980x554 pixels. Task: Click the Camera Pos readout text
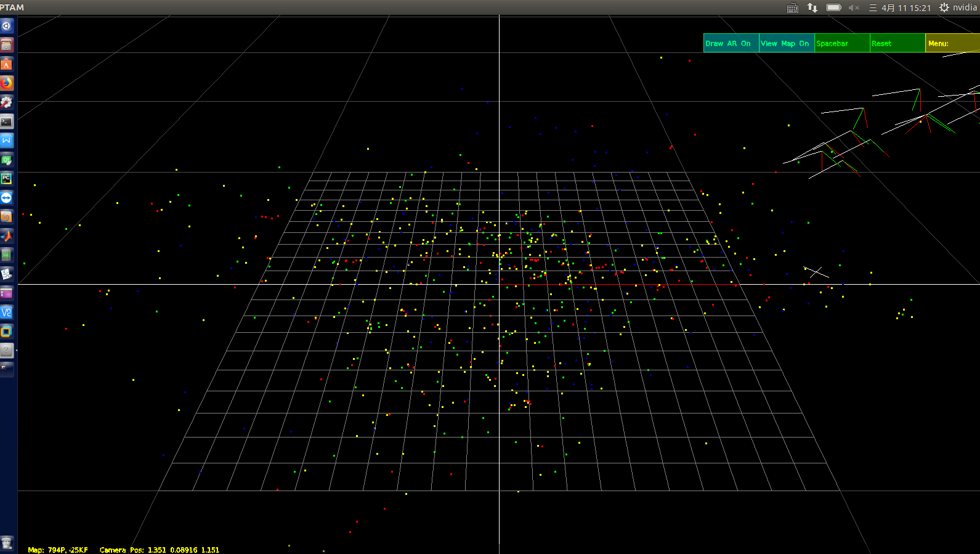pyautogui.click(x=160, y=550)
